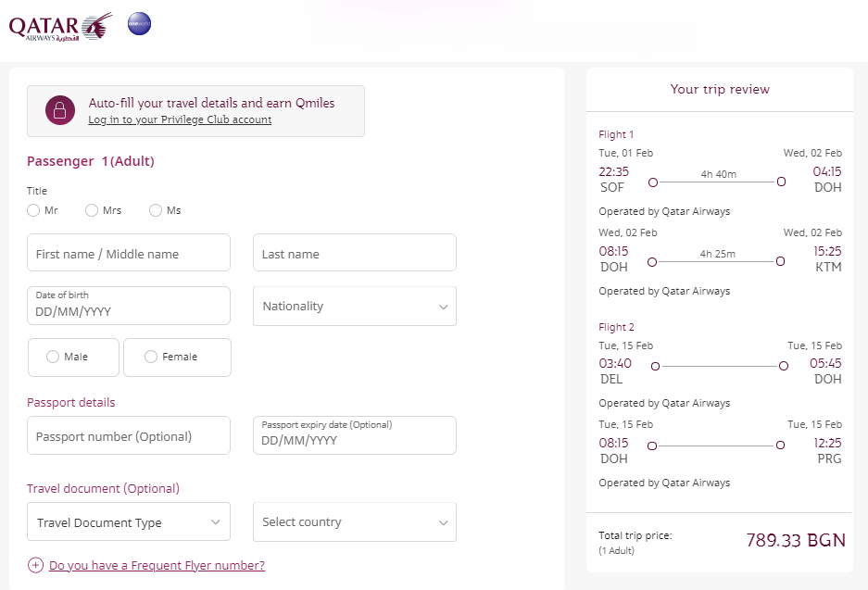Select the Mrs title radio button
The image size is (868, 590).
92,210
